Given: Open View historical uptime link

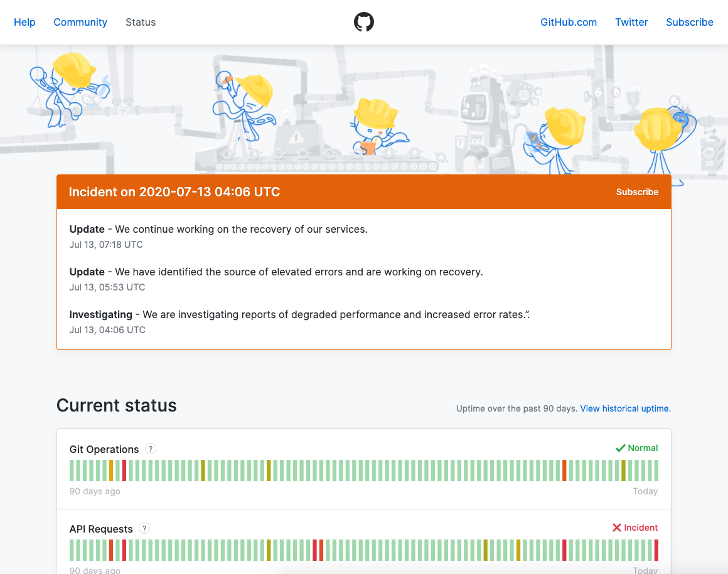Looking at the screenshot, I should [626, 408].
